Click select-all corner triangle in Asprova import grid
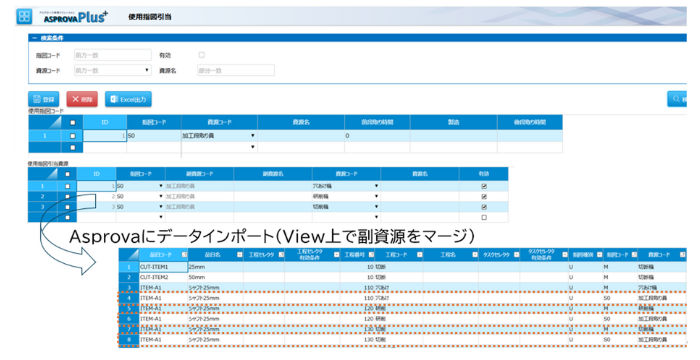700x360 pixels. (x=129, y=255)
